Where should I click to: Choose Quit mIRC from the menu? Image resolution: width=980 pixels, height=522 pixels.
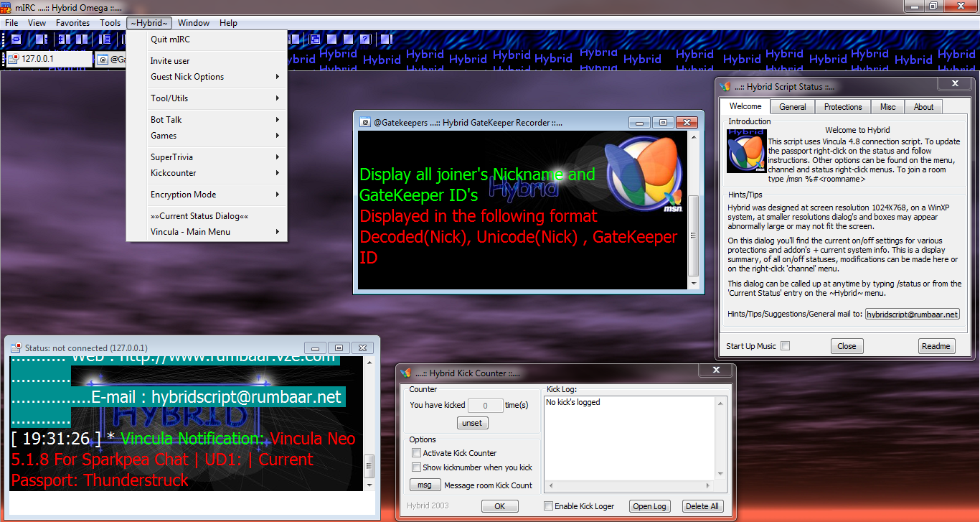pos(207,39)
